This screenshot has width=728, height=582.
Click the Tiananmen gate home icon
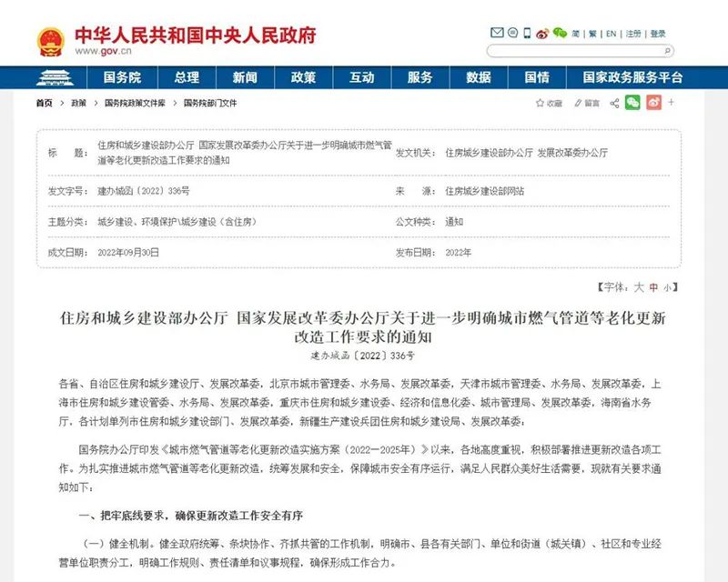pos(55,77)
